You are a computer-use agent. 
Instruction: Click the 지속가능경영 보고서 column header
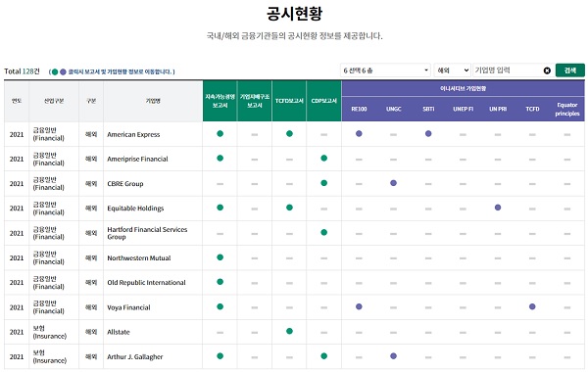click(220, 101)
